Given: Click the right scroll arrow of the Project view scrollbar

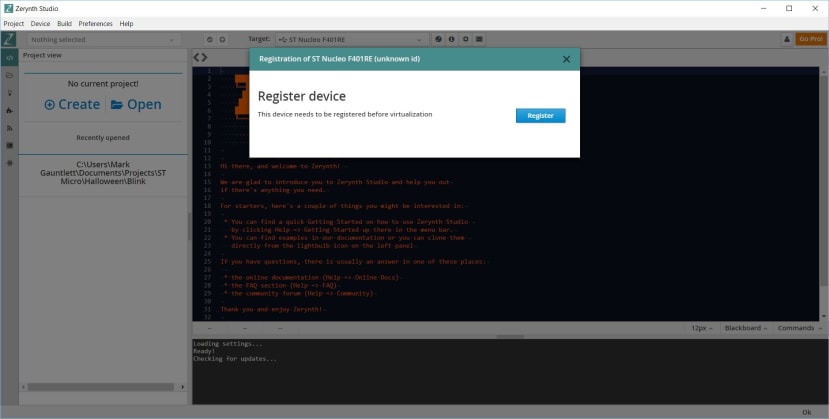Looking at the screenshot, I should [183, 387].
